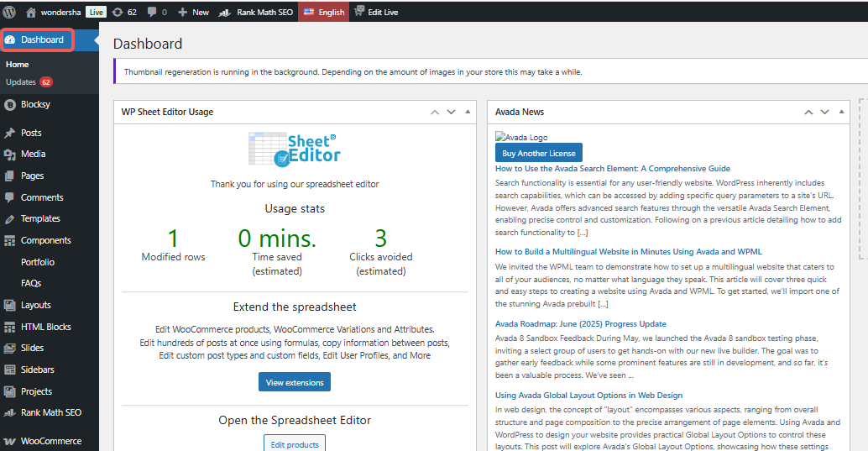Open the Media library icon

(x=9, y=155)
